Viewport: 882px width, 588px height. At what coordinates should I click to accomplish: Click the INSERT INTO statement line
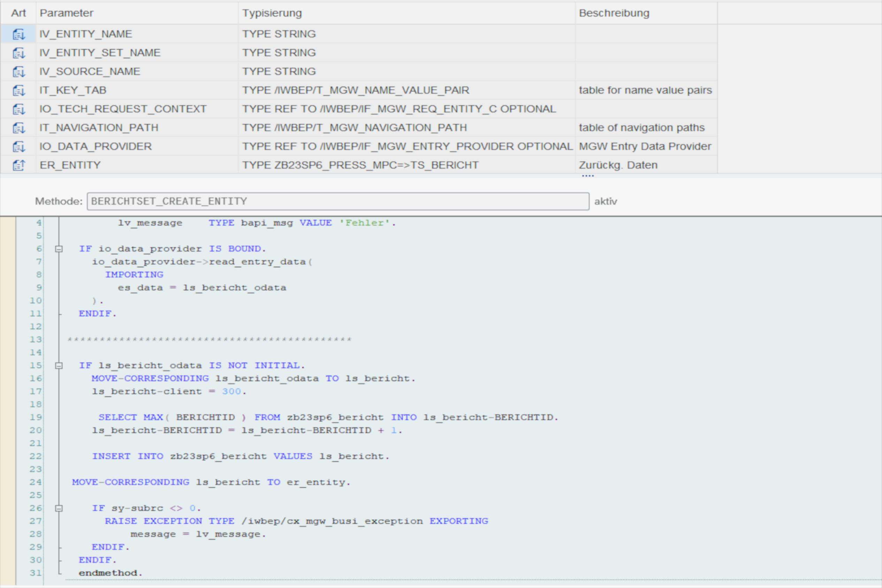[x=240, y=456]
